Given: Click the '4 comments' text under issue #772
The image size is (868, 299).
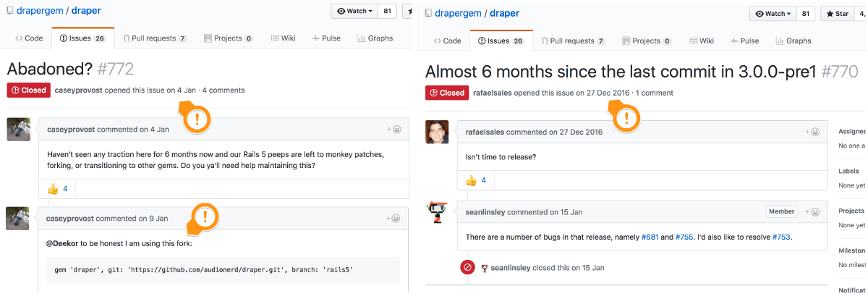Looking at the screenshot, I should tap(224, 90).
